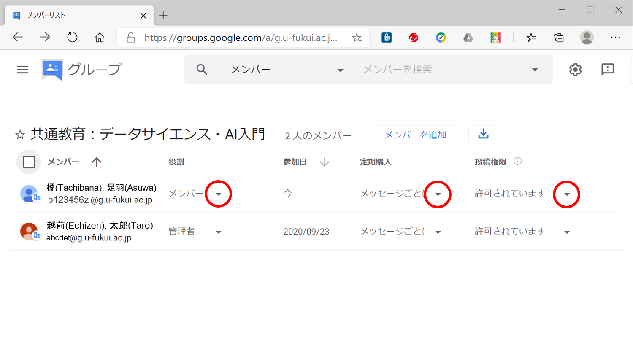
Task: Click the 投稿権限 info icon
Action: [517, 161]
